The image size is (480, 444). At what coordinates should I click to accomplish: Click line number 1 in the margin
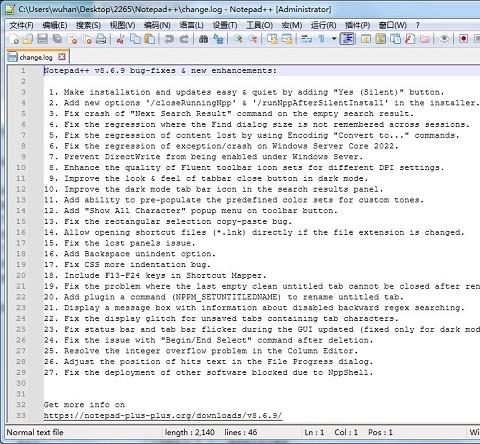[x=23, y=71]
